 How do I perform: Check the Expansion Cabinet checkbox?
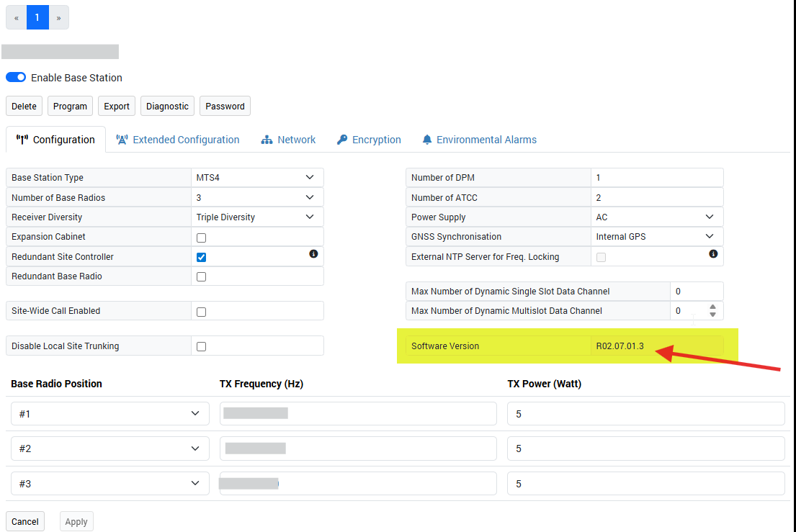[x=202, y=238]
